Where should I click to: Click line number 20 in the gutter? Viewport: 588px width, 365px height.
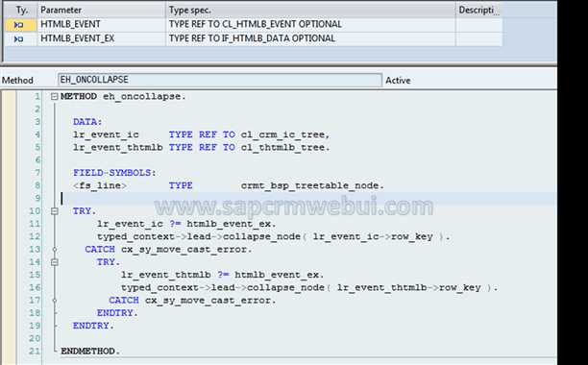pyautogui.click(x=35, y=338)
